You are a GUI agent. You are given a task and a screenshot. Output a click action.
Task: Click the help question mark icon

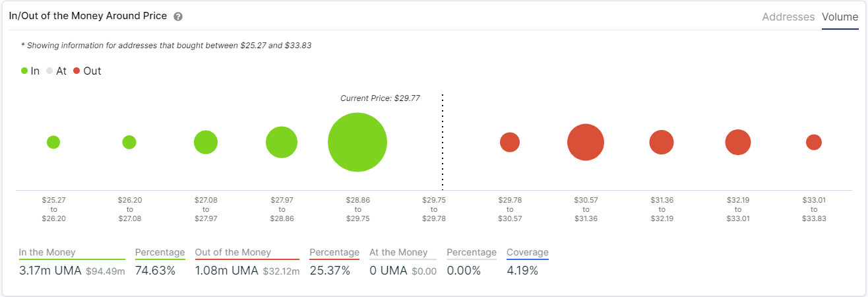[x=178, y=16]
